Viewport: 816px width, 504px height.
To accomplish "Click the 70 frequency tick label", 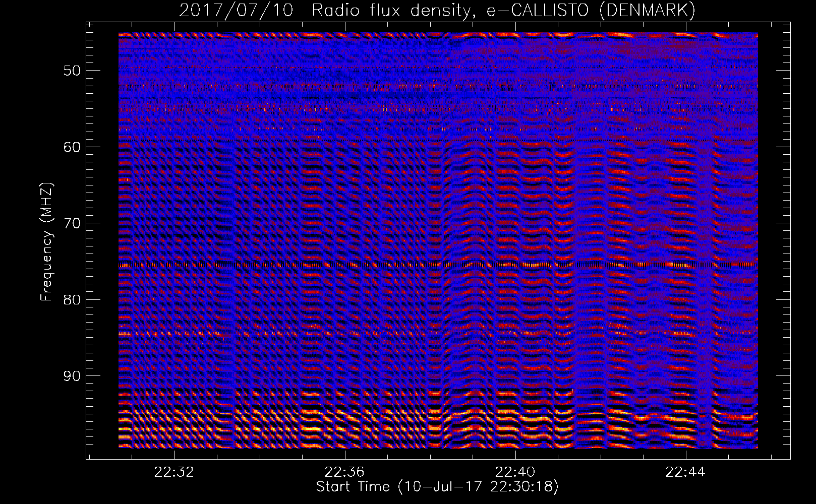I will 72,223.
